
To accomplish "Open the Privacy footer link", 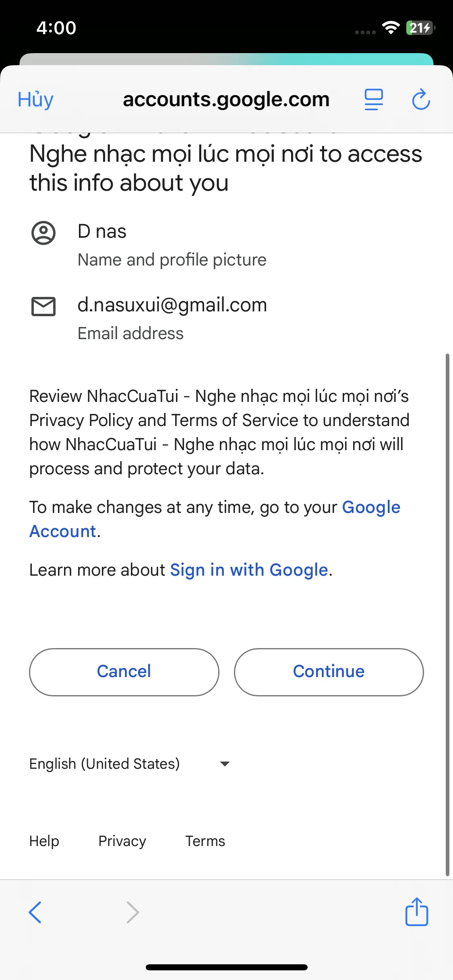I will pyautogui.click(x=122, y=841).
